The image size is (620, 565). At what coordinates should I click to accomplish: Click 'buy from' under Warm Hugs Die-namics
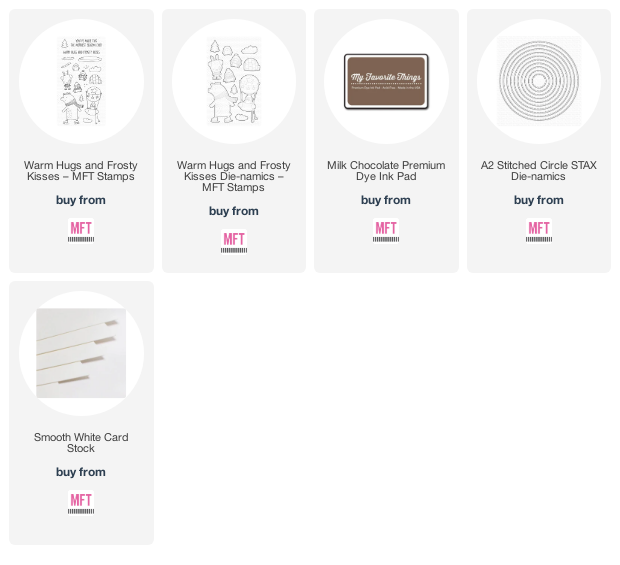(x=234, y=211)
